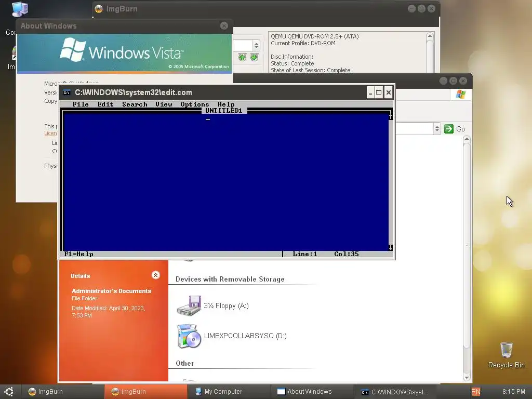Switch to highlighted ImgBurn taskbar button
The image size is (532, 399).
pos(145,392)
